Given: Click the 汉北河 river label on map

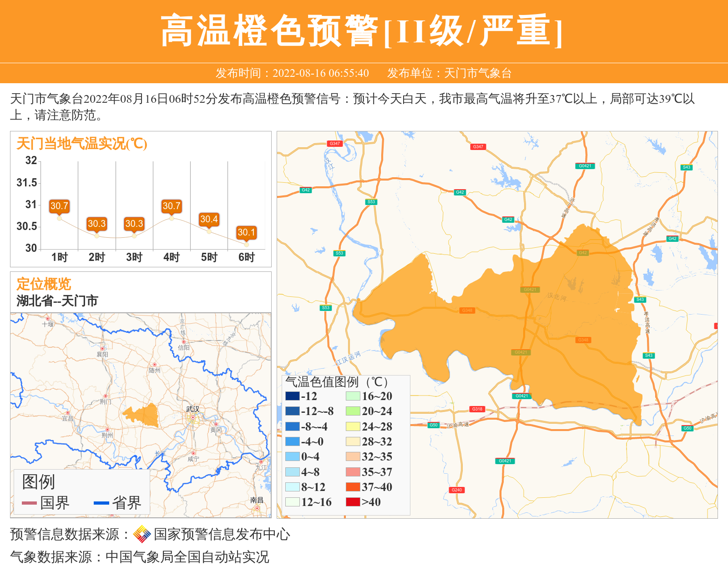Looking at the screenshot, I should (556, 297).
